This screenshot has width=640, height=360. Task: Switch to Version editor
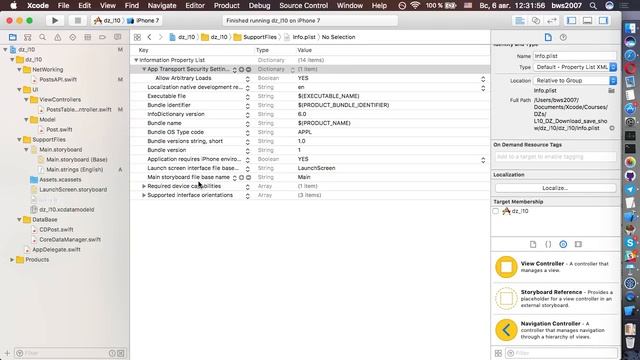coord(551,20)
